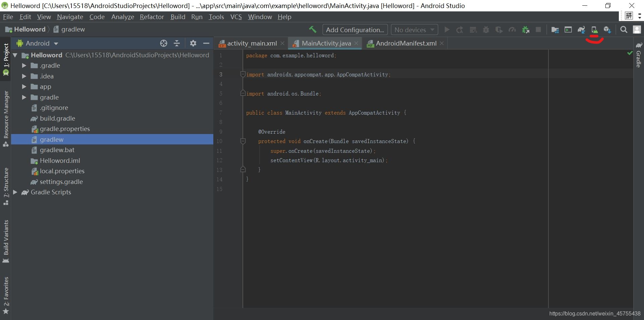Open the Gradle tool window on right edge
Image resolution: width=644 pixels, height=320 pixels.
(639, 55)
